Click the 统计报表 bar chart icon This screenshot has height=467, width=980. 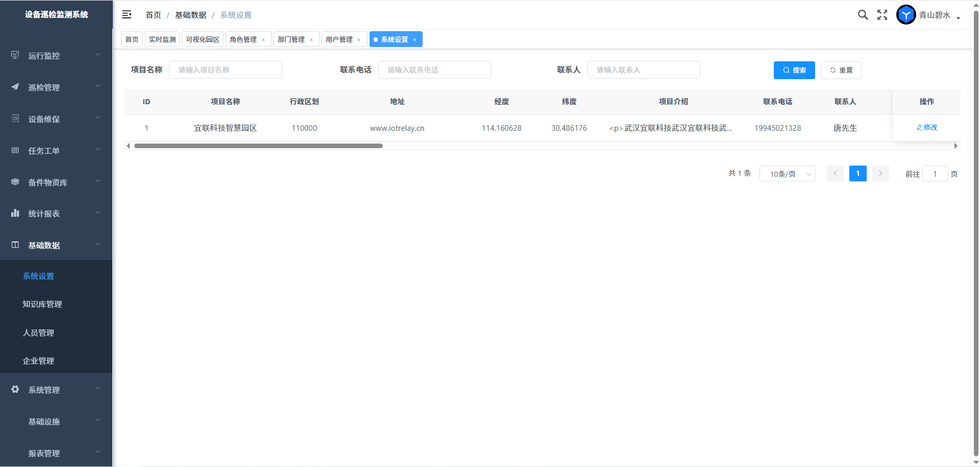(x=15, y=213)
